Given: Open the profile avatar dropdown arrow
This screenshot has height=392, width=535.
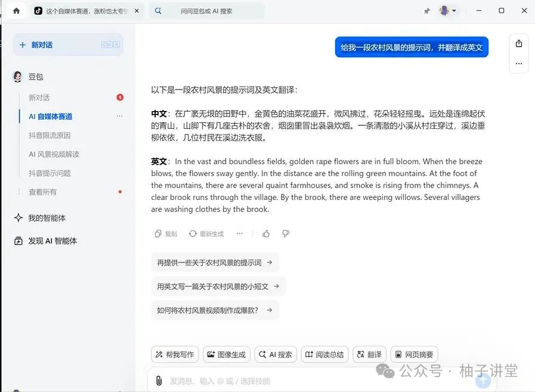Looking at the screenshot, I should click(454, 11).
